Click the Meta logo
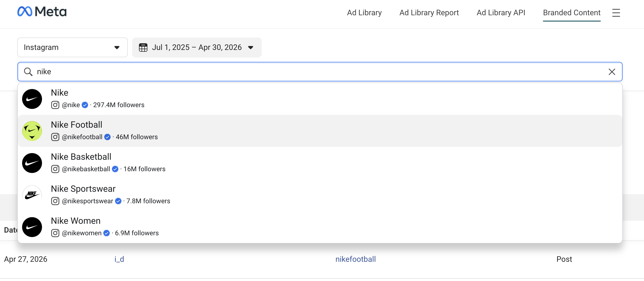 tap(42, 12)
